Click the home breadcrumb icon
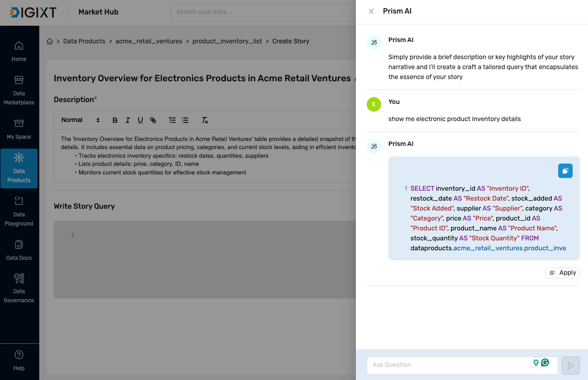The image size is (588, 380). [50, 41]
